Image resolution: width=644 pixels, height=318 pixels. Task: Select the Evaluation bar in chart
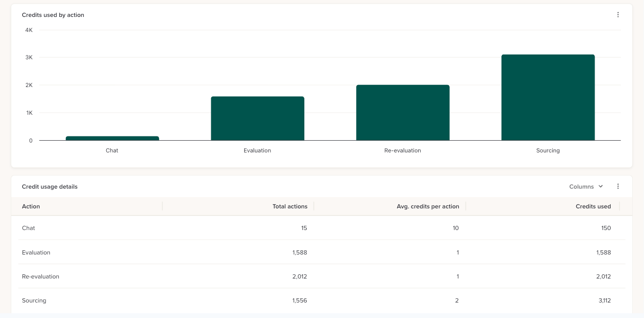pos(257,119)
